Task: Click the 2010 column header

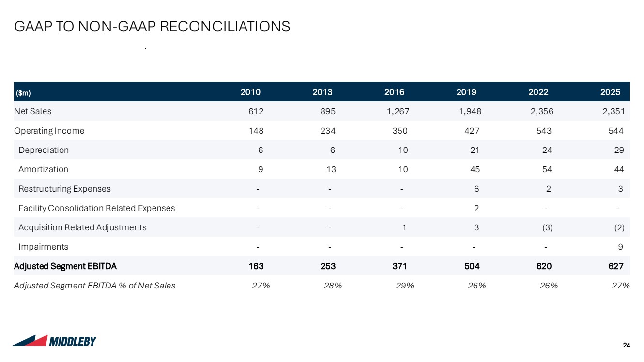Action: [251, 92]
